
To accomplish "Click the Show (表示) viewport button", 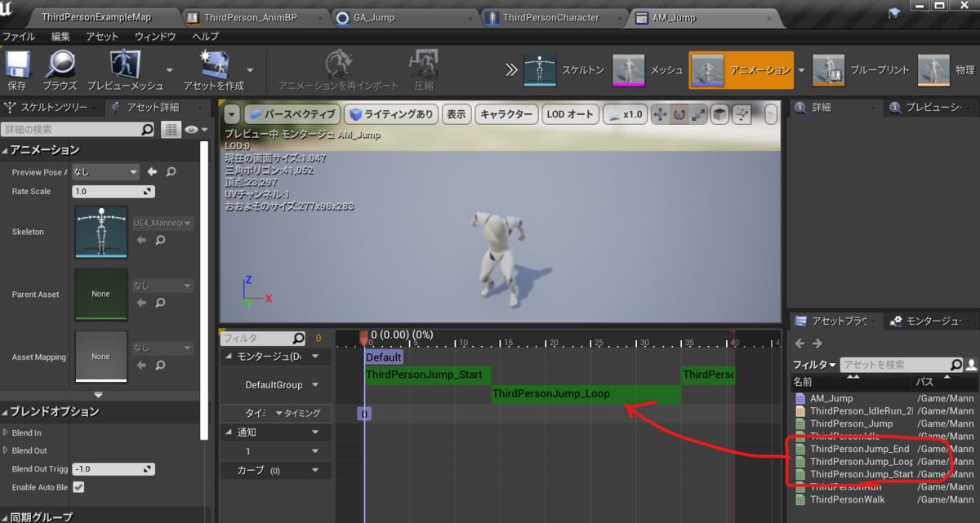I will [455, 115].
